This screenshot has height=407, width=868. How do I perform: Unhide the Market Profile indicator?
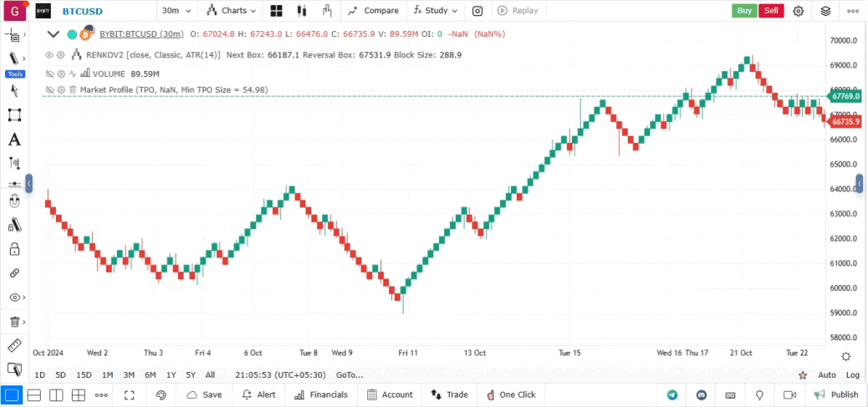tap(49, 89)
